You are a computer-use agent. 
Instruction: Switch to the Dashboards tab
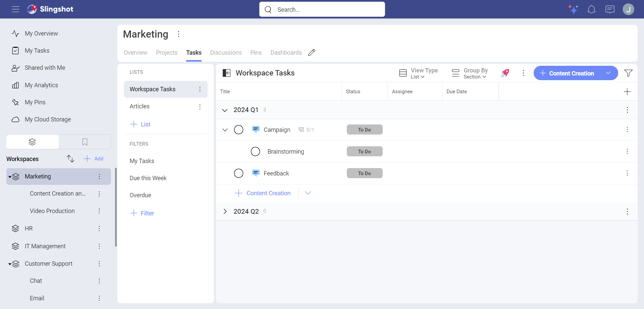point(286,53)
